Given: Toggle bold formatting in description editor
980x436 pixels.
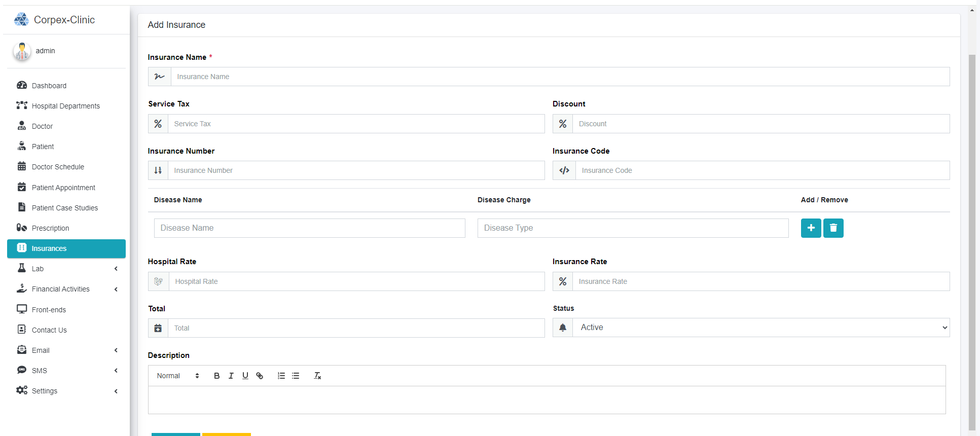Looking at the screenshot, I should pyautogui.click(x=216, y=376).
